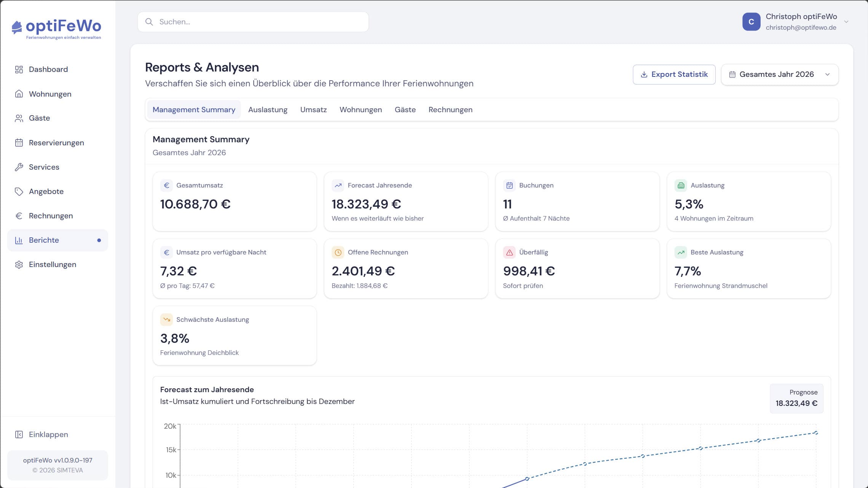Click the last Prognose data point on the chart
Image resolution: width=868 pixels, height=488 pixels.
(x=816, y=433)
